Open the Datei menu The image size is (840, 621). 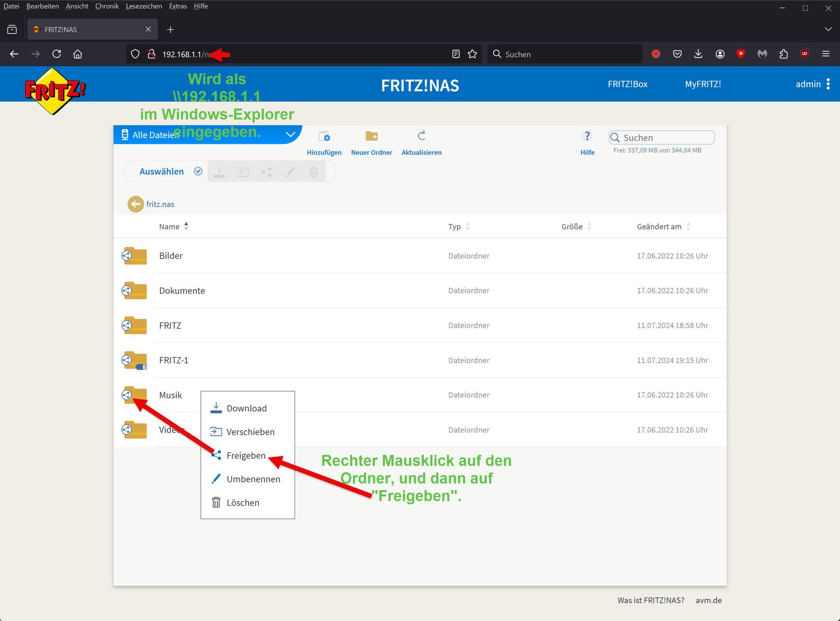point(11,6)
